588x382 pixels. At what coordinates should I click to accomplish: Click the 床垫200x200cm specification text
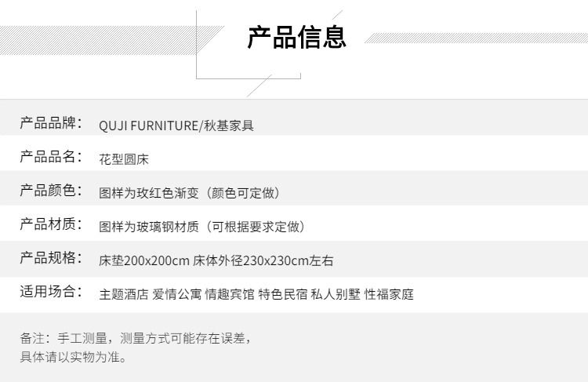click(x=144, y=260)
